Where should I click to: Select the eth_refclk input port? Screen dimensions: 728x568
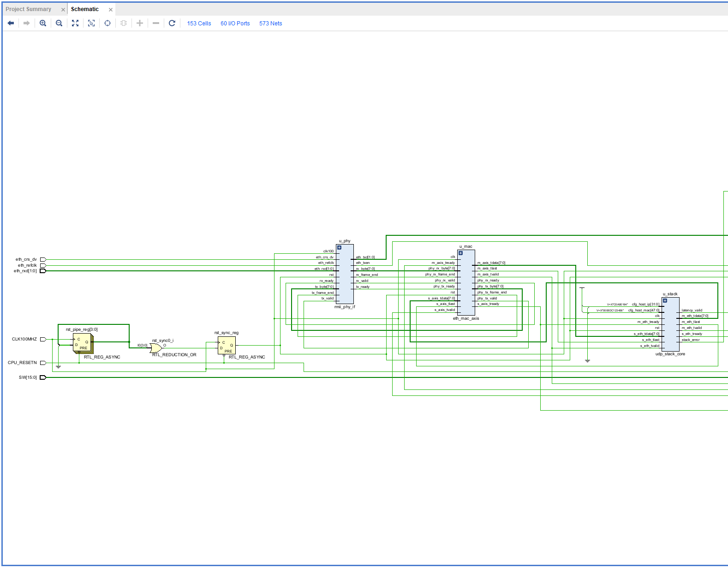pos(43,266)
